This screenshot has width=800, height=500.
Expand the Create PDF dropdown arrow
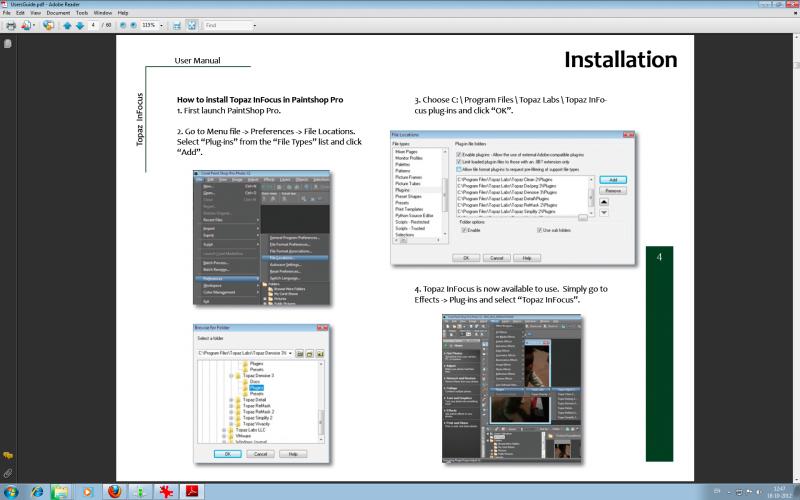(34, 25)
